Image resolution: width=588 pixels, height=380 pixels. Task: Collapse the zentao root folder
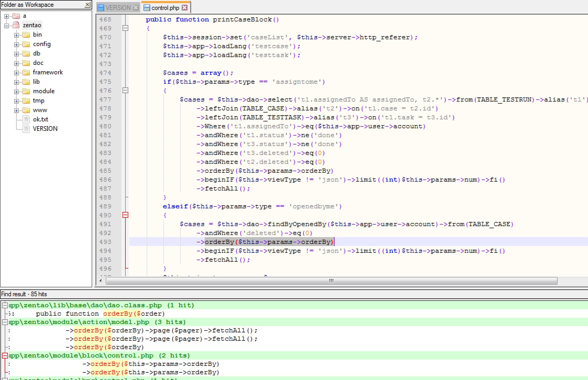pos(7,25)
